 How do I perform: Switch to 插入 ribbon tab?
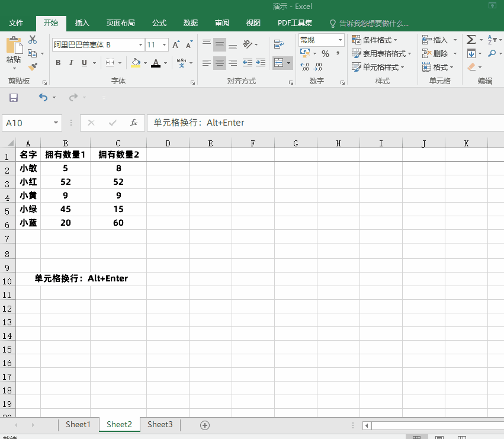point(82,23)
